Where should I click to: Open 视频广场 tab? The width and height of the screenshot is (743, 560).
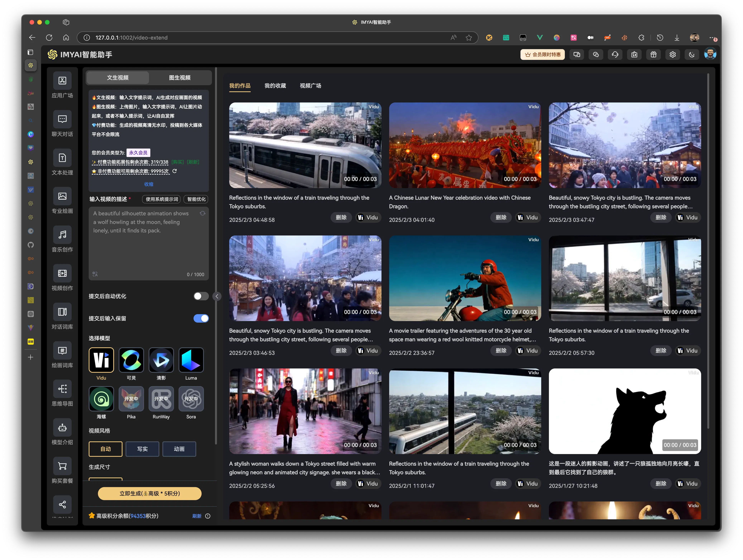point(310,86)
